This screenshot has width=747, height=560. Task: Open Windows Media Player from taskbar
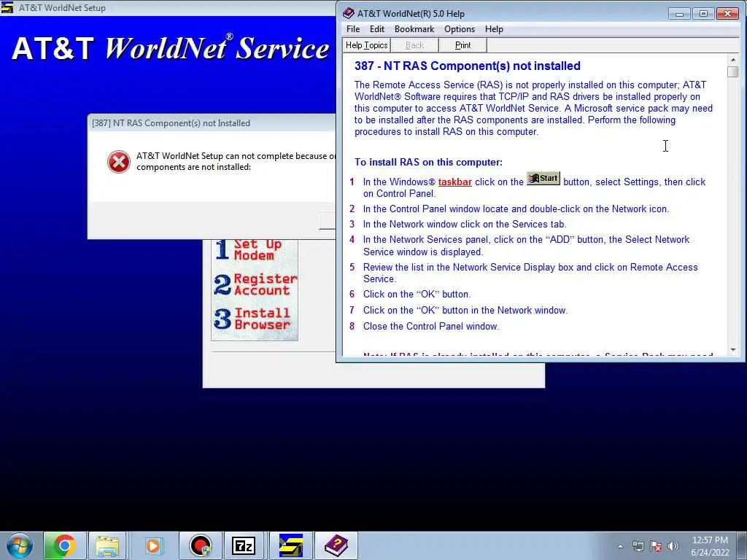tap(153, 545)
